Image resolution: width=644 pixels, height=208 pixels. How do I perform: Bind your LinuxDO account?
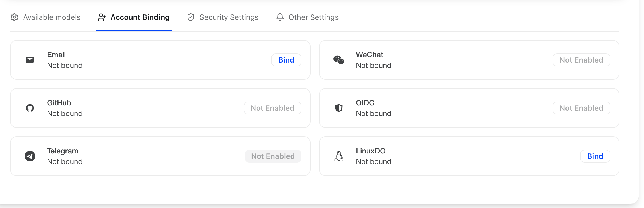[595, 156]
